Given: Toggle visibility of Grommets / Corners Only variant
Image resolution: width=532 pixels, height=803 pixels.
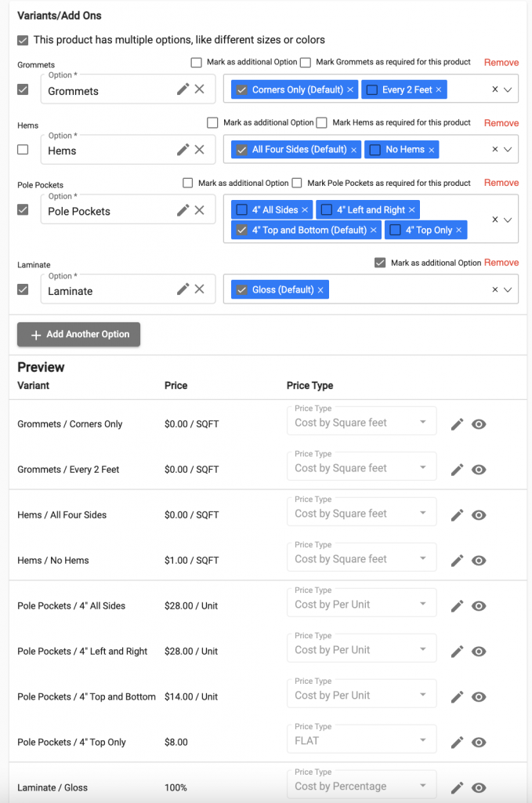Looking at the screenshot, I should click(479, 424).
